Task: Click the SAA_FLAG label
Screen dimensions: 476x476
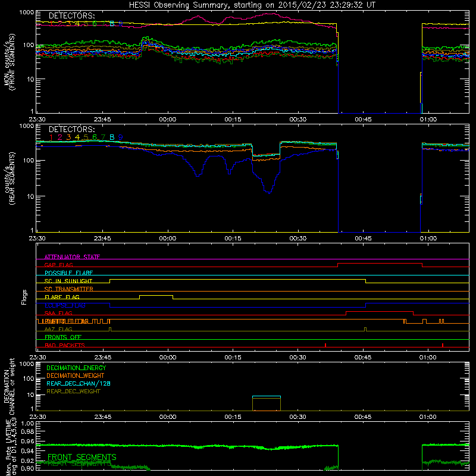Action: click(58, 313)
